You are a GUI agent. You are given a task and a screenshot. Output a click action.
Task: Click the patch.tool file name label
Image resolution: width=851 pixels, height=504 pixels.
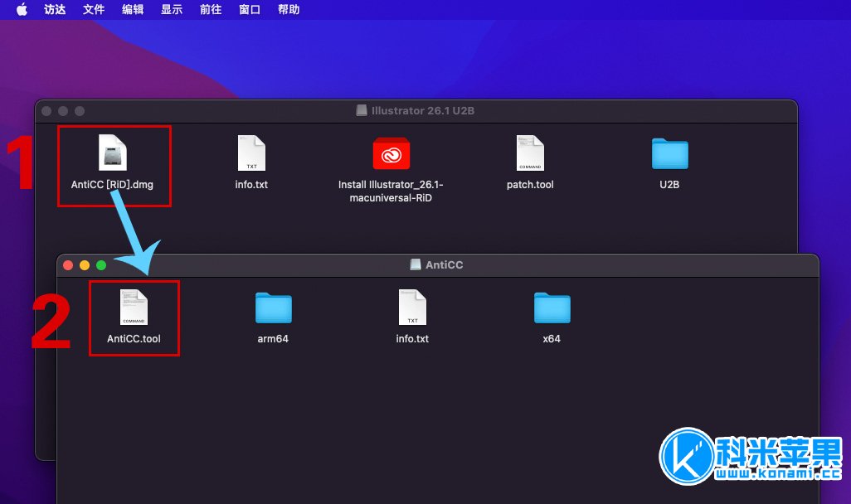pos(530,185)
